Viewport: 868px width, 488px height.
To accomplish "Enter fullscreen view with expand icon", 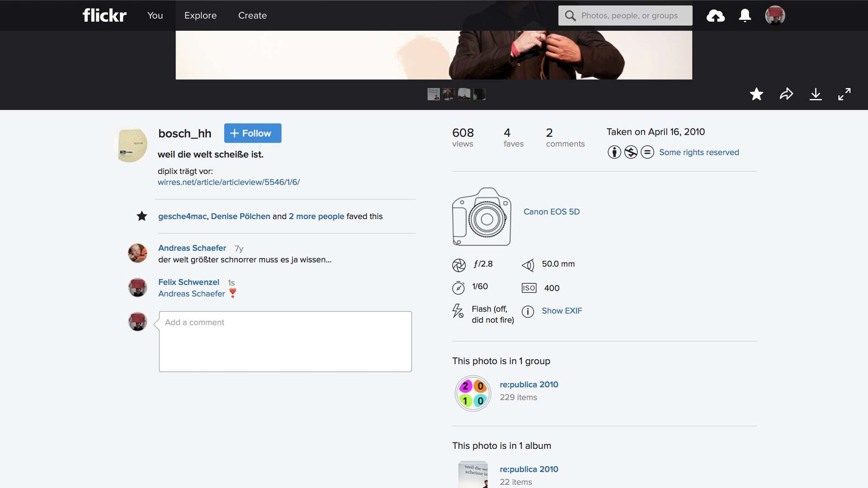I will click(x=844, y=94).
